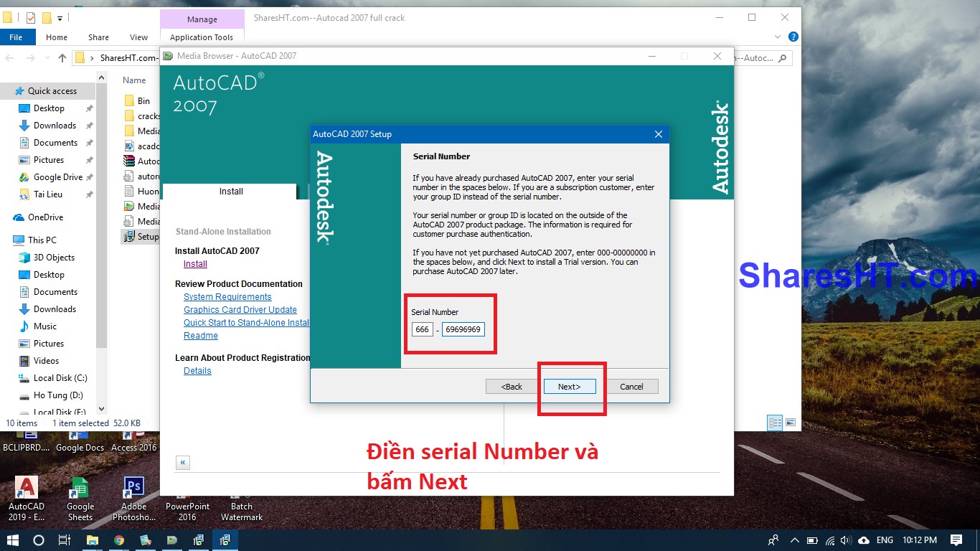Screen dimensions: 980x551
Task: Open Cortana search circle on taskbar
Action: click(x=39, y=540)
